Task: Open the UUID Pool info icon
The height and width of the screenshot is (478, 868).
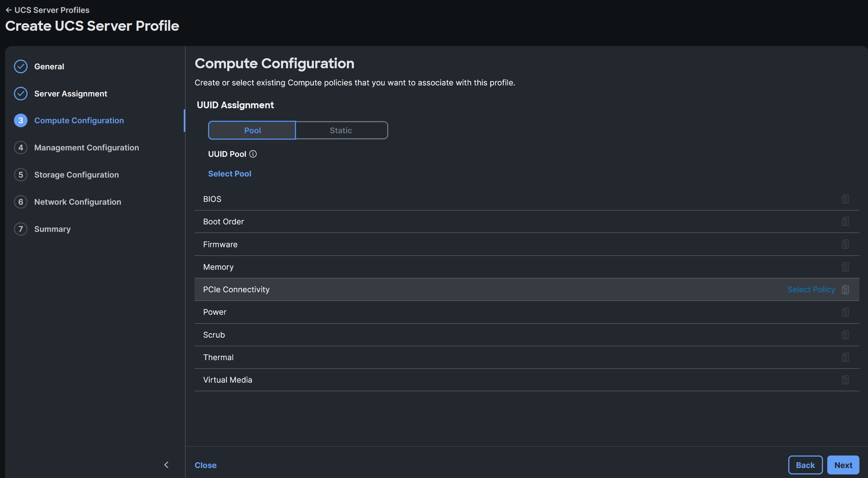Action: (x=253, y=154)
